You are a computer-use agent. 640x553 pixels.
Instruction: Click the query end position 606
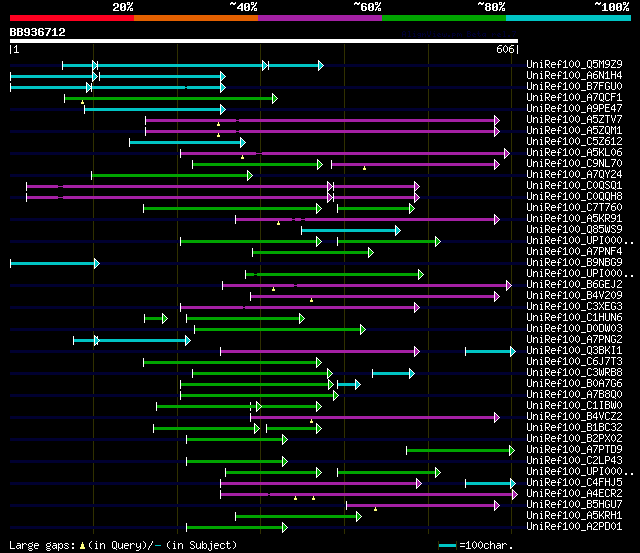pyautogui.click(x=505, y=49)
